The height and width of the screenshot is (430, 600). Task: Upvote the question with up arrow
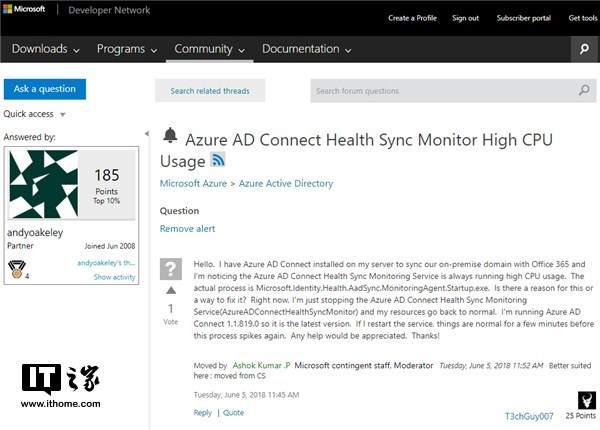170,292
